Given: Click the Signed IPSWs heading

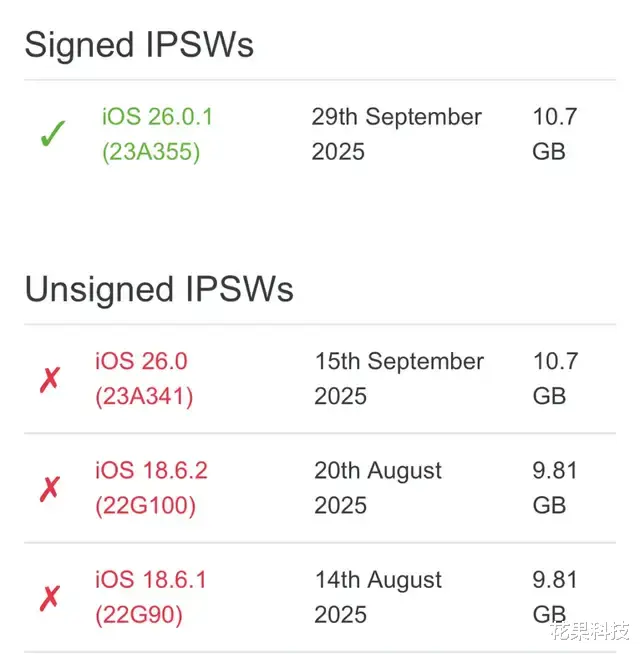Looking at the screenshot, I should click(x=139, y=45).
